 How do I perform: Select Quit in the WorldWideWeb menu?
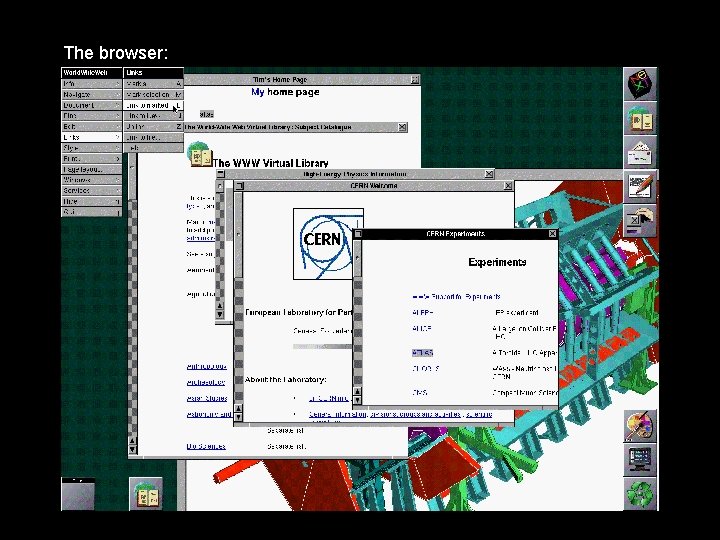pos(91,212)
